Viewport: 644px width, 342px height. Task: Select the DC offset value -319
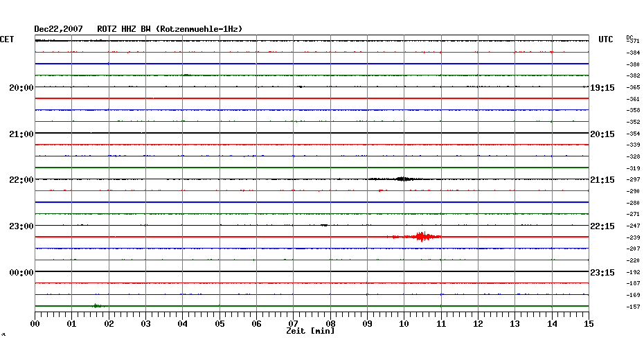tap(633, 168)
